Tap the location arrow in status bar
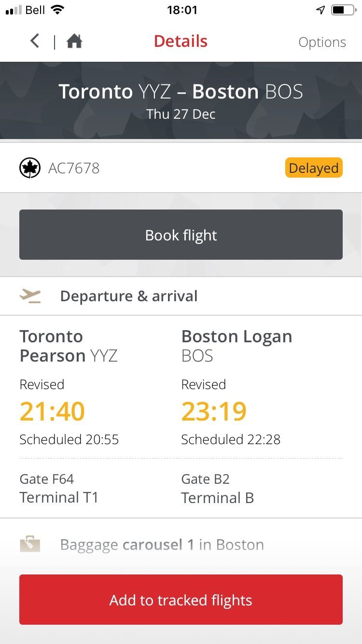This screenshot has width=362, height=644. 320,10
